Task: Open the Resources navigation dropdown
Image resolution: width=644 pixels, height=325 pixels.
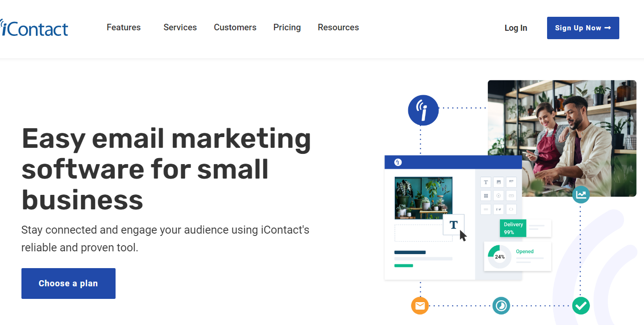Action: click(338, 28)
